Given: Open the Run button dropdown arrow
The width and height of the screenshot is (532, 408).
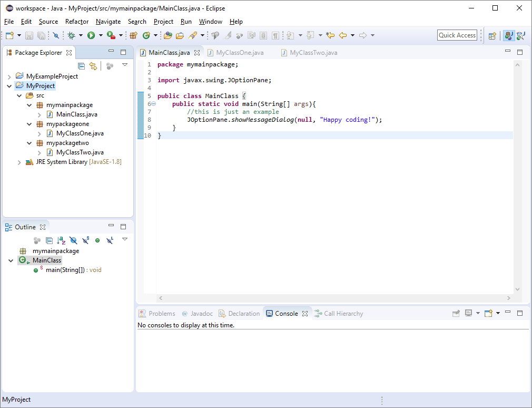Looking at the screenshot, I should click(101, 35).
